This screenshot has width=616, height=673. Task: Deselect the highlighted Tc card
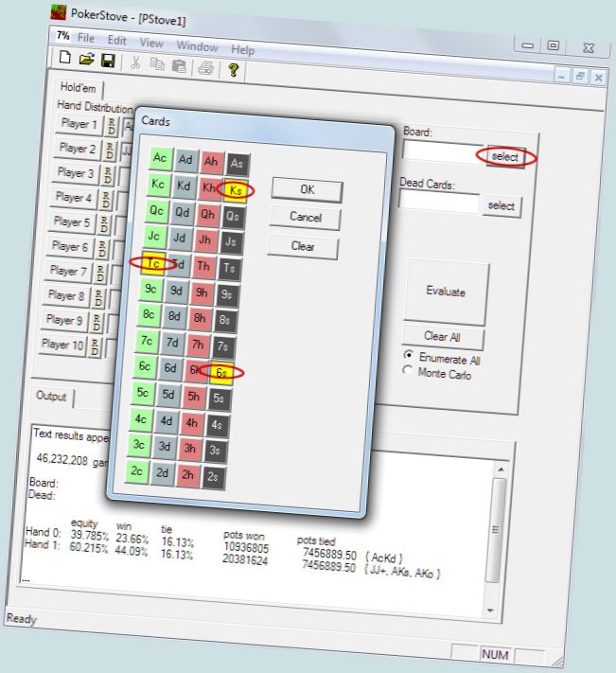(152, 263)
